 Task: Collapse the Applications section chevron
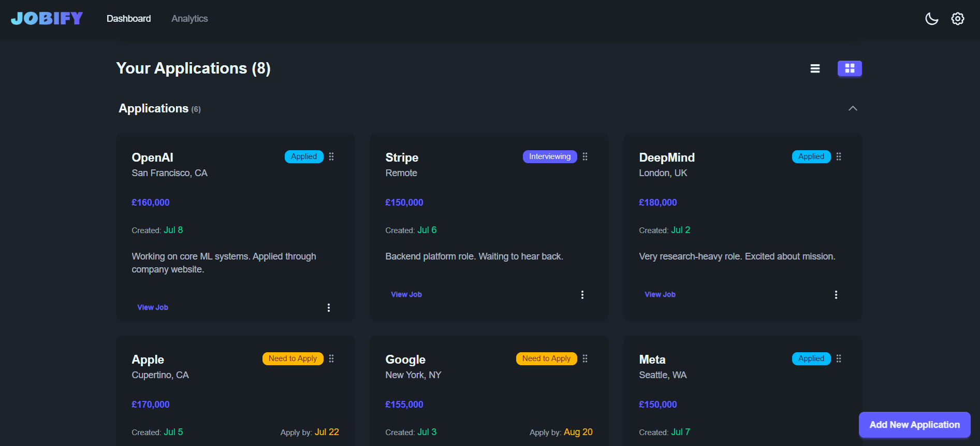[x=853, y=108]
